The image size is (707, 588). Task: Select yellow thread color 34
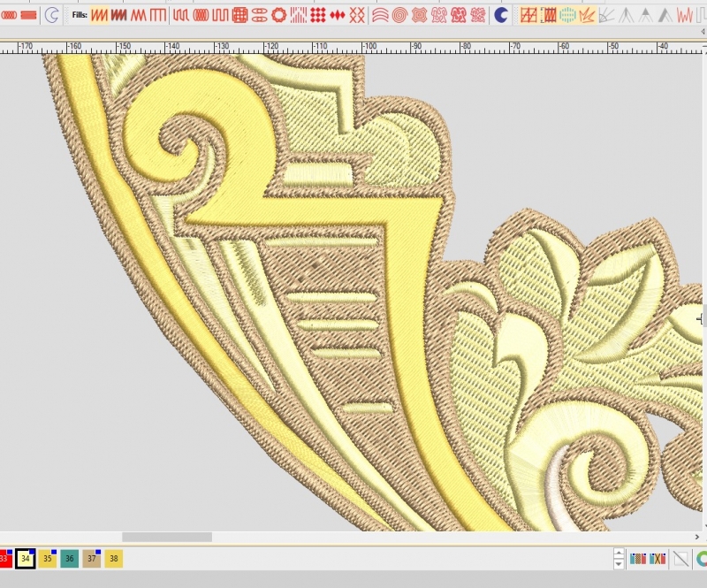pyautogui.click(x=26, y=559)
